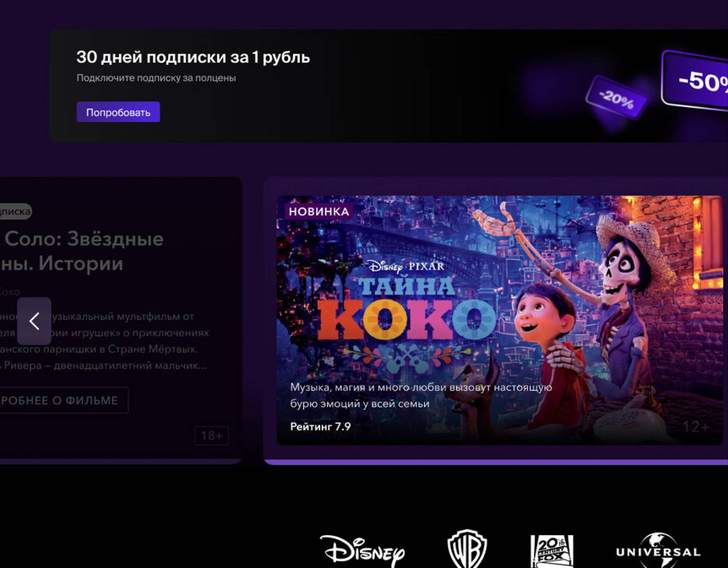
Task: Click the 18+ age rating badge
Action: coord(212,435)
